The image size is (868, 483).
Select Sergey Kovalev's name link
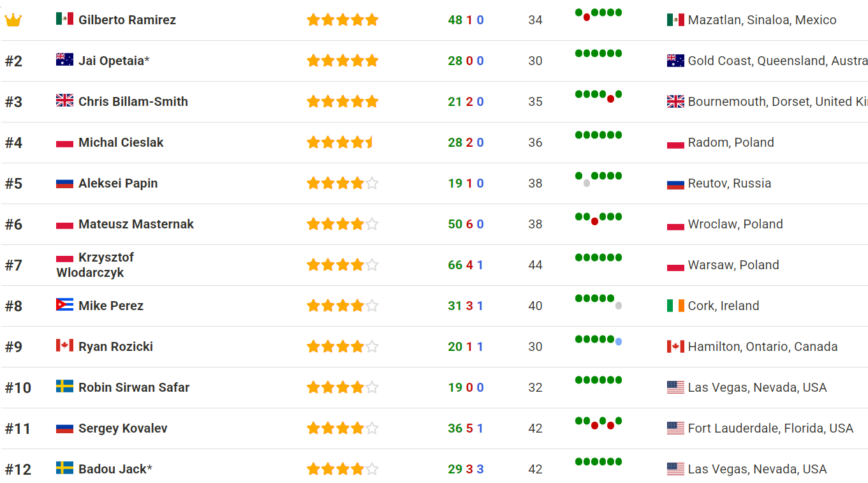pos(122,428)
